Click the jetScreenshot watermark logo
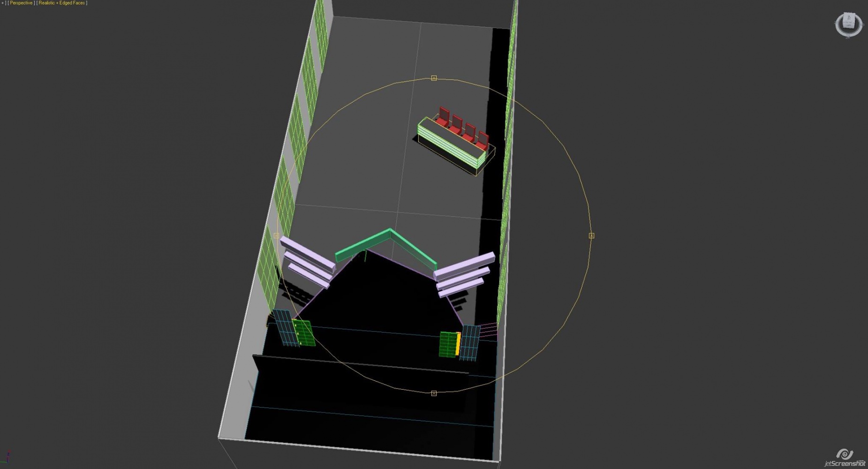 (x=845, y=458)
